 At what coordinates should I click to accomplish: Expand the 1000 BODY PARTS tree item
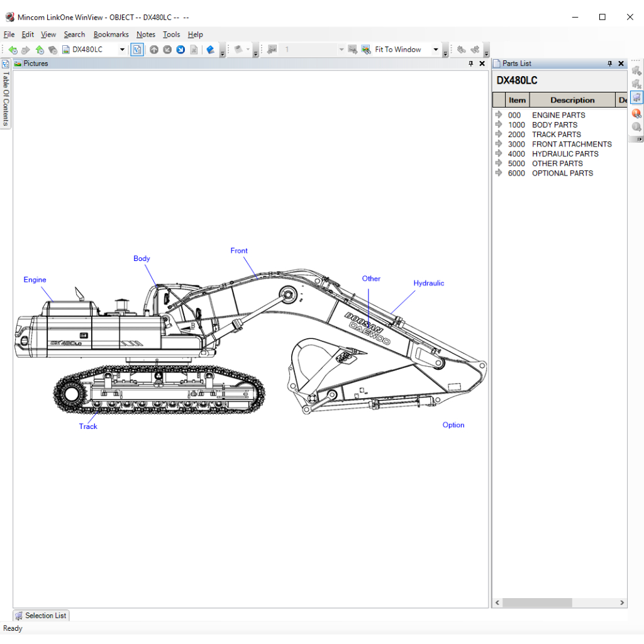tap(499, 125)
